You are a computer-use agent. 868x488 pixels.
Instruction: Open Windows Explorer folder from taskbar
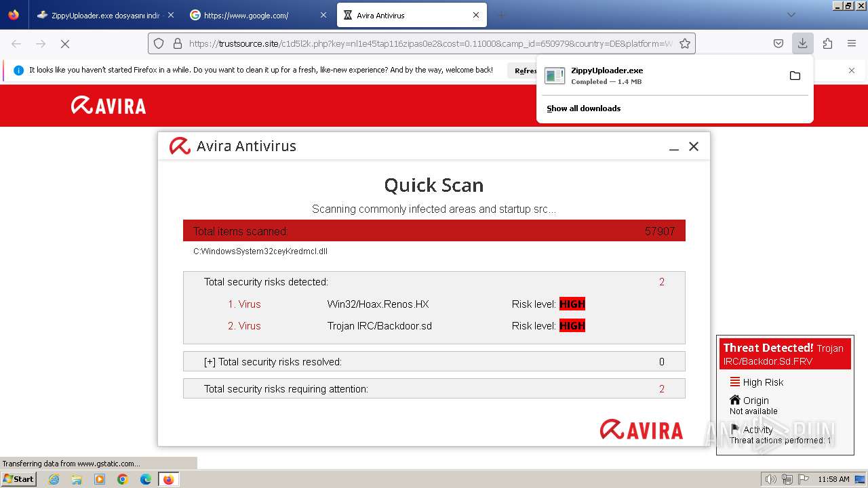[x=77, y=479]
